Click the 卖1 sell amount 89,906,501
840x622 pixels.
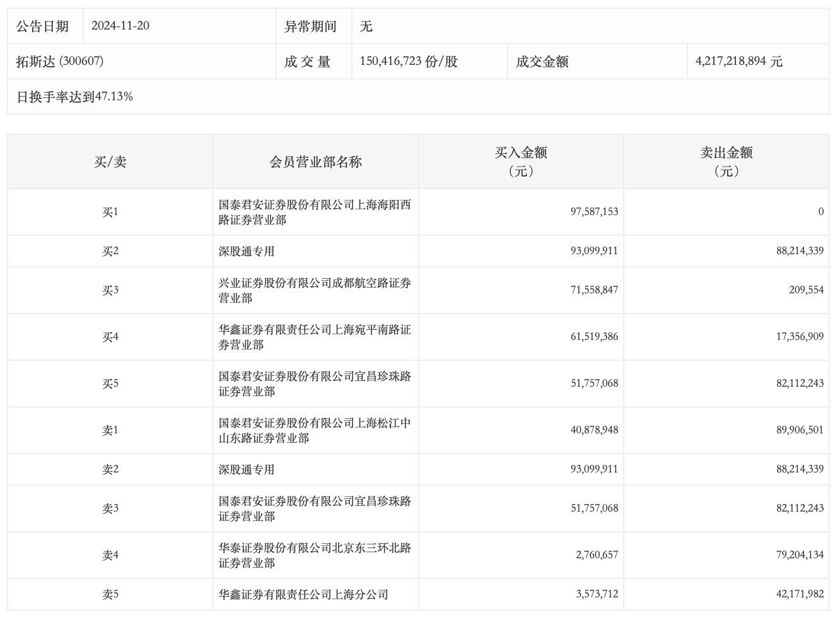pyautogui.click(x=800, y=430)
